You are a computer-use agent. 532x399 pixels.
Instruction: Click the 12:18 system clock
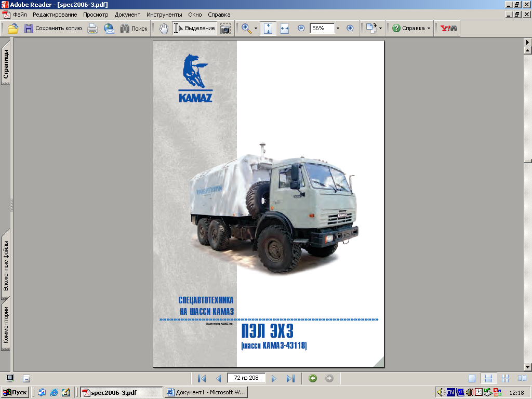click(516, 393)
